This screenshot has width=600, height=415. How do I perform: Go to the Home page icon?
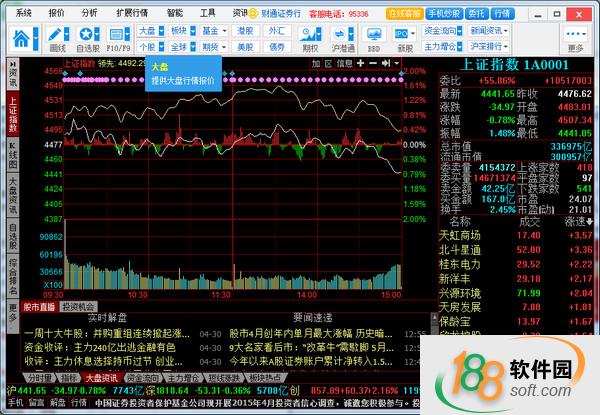tap(21, 38)
